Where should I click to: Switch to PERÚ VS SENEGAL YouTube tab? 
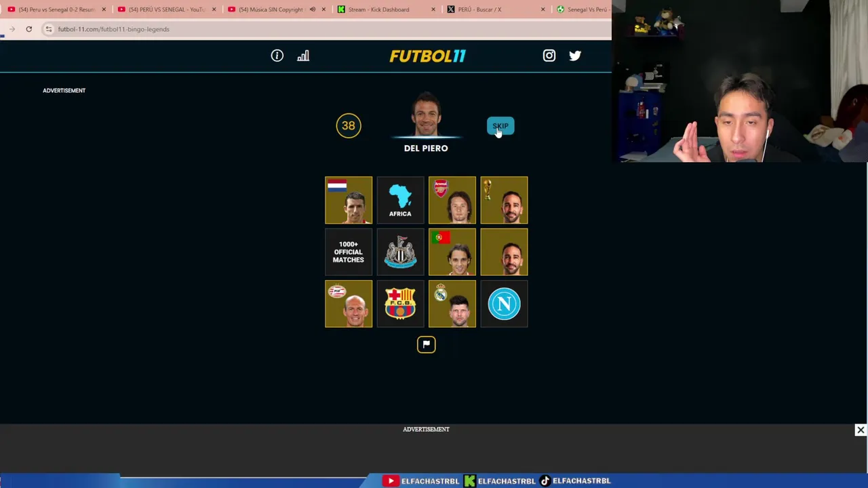coord(166,9)
